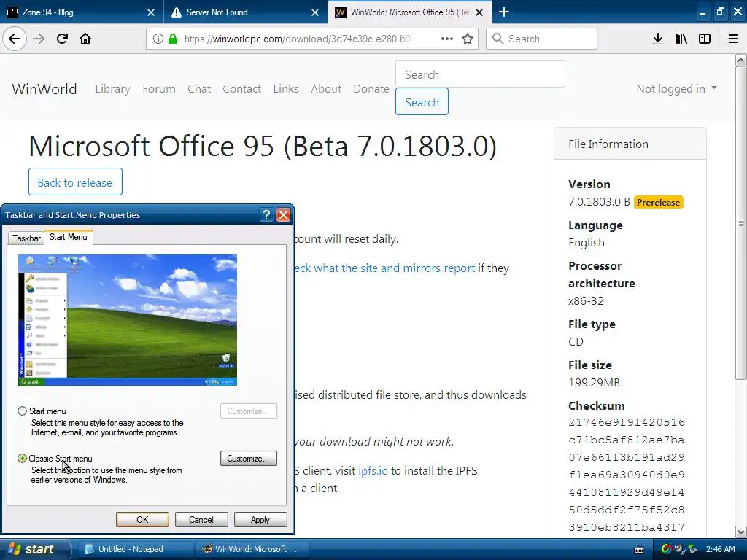Show site information icon in address bar

pos(158,39)
